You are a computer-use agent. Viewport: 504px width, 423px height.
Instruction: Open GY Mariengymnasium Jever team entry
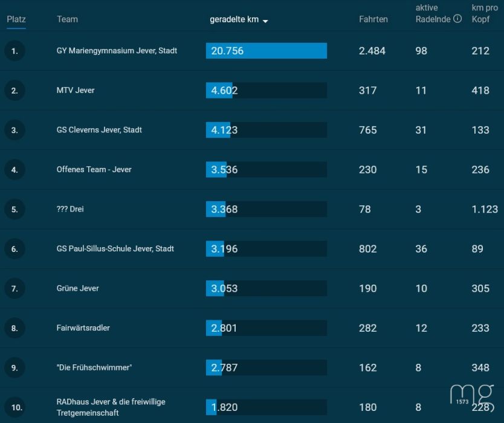[x=117, y=51]
